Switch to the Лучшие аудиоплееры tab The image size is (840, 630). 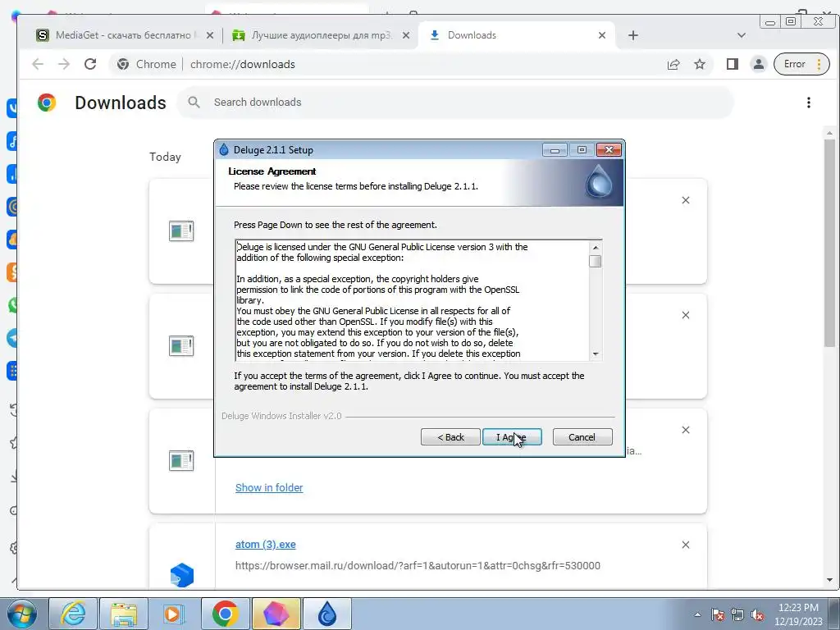coord(322,35)
